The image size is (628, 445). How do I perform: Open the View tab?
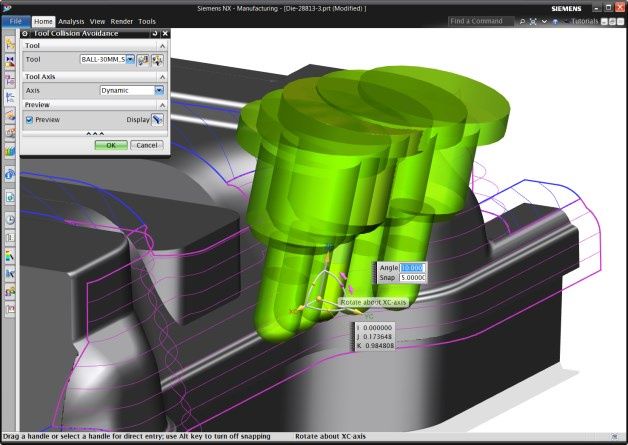click(97, 21)
